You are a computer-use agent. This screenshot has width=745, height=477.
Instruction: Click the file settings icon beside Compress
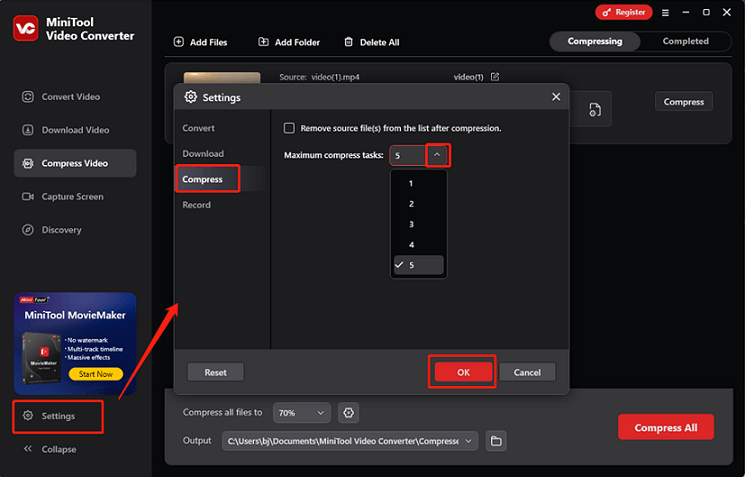point(595,110)
